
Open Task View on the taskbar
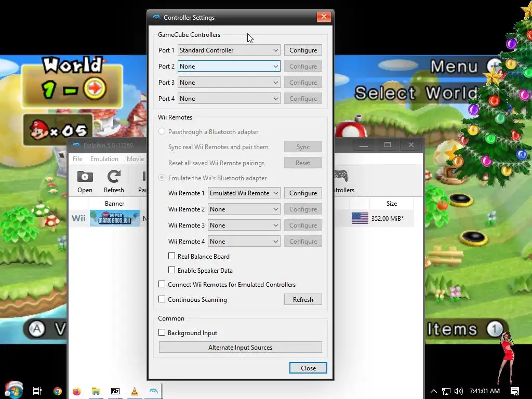(x=37, y=391)
